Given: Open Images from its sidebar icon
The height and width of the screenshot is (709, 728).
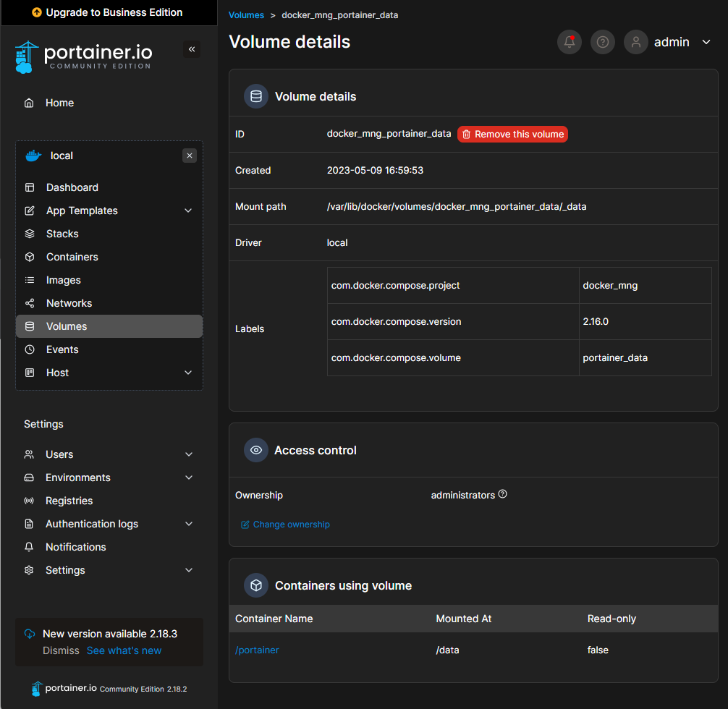Looking at the screenshot, I should tap(29, 279).
